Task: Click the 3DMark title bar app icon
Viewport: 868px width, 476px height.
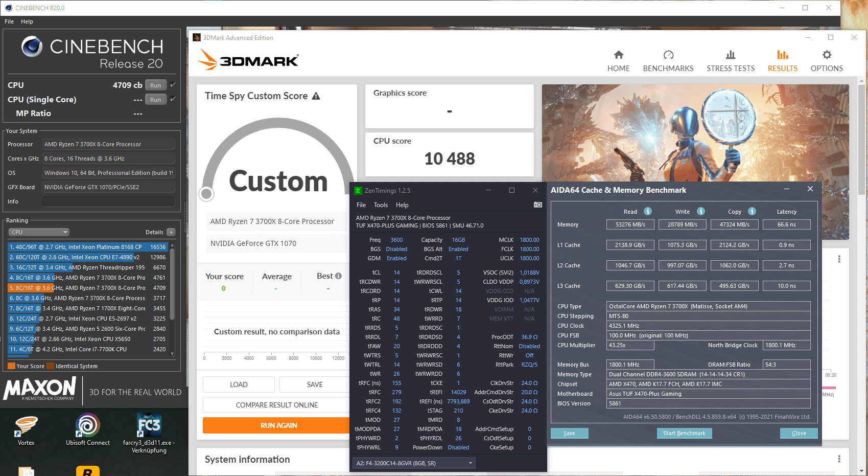Action: pos(197,38)
